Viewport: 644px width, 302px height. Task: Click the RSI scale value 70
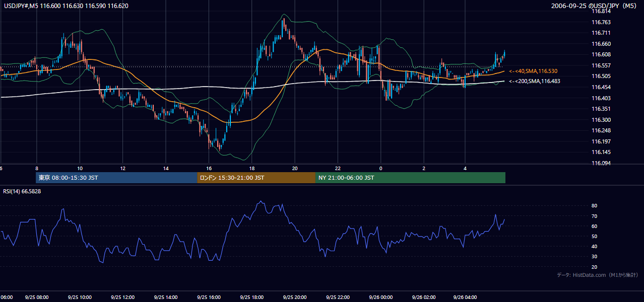pyautogui.click(x=594, y=216)
